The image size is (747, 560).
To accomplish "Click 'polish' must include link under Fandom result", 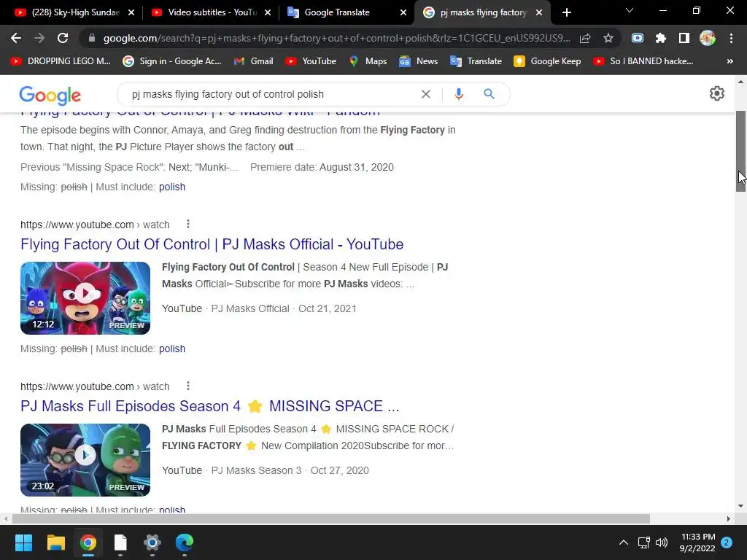I will click(172, 187).
